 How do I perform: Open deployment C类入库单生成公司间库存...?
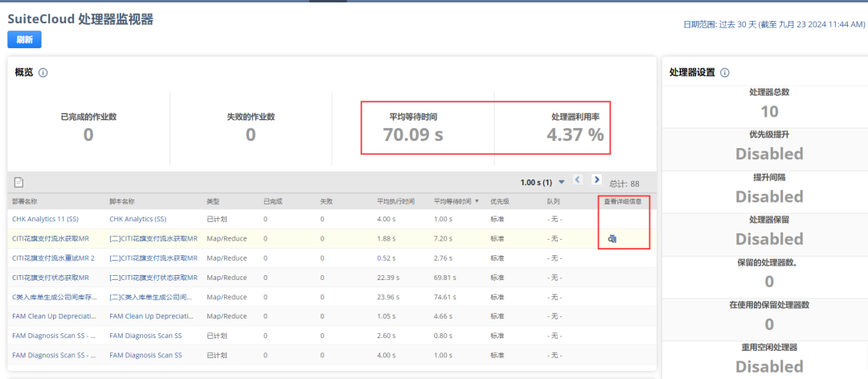55,297
